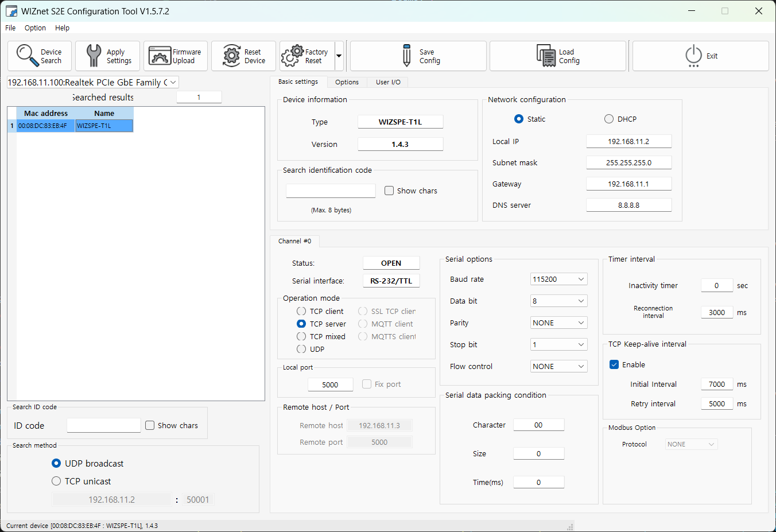The width and height of the screenshot is (776, 532).
Task: Click the Apply Settings wrench icon
Action: pos(93,56)
